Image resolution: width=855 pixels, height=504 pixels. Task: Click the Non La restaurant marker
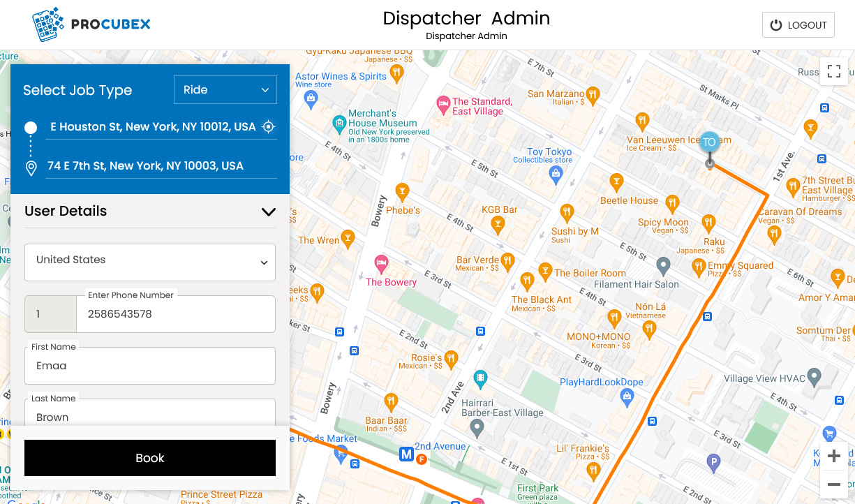(x=649, y=329)
